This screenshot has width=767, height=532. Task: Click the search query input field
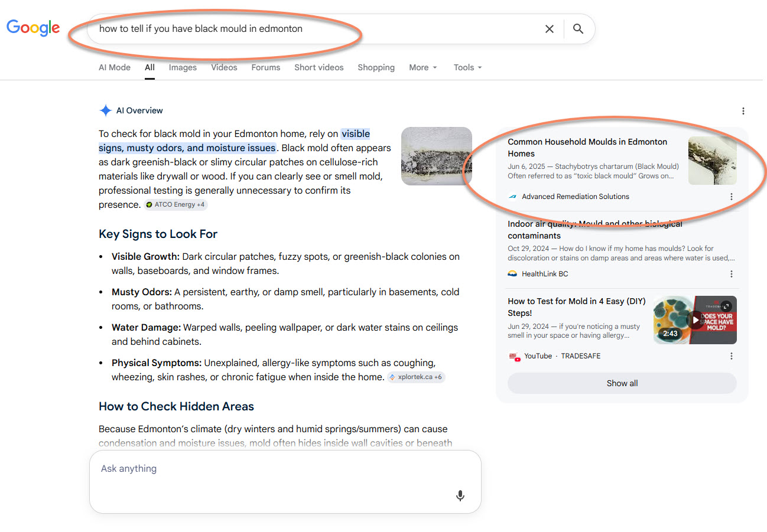[x=313, y=29]
